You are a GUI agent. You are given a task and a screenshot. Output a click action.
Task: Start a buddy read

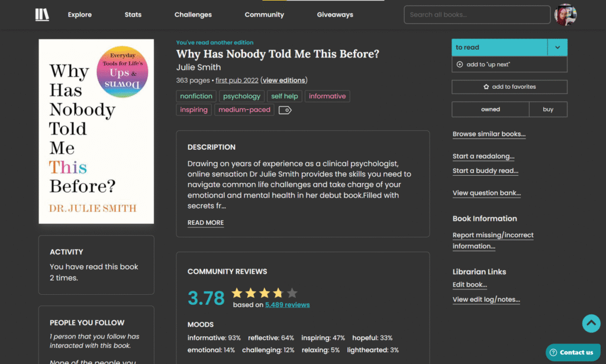click(x=485, y=171)
